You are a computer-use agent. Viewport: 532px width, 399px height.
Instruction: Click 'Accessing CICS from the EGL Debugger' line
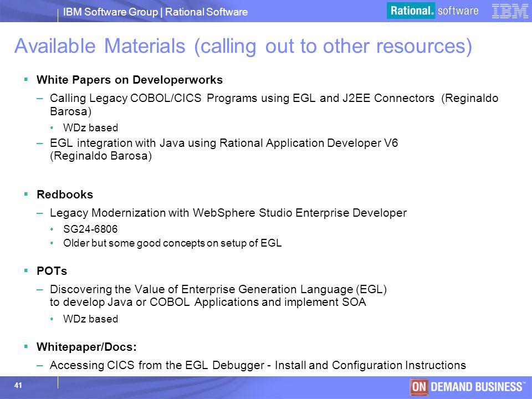tap(258, 365)
